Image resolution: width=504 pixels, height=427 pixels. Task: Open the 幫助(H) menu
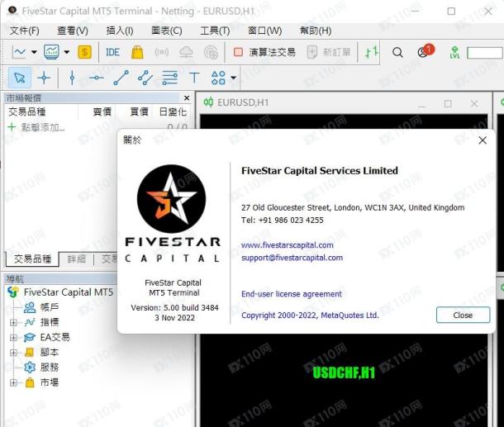pos(316,31)
